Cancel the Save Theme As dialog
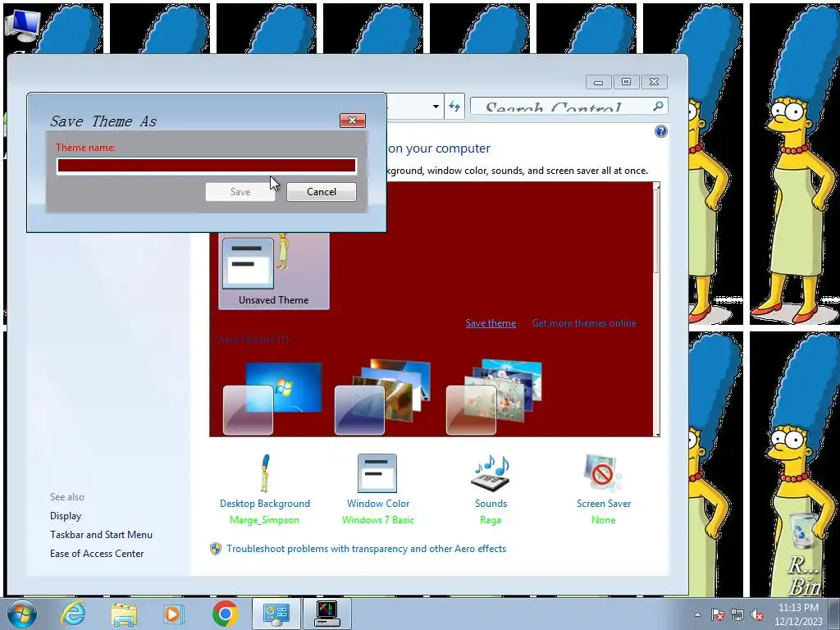840x630 pixels. pos(322,192)
